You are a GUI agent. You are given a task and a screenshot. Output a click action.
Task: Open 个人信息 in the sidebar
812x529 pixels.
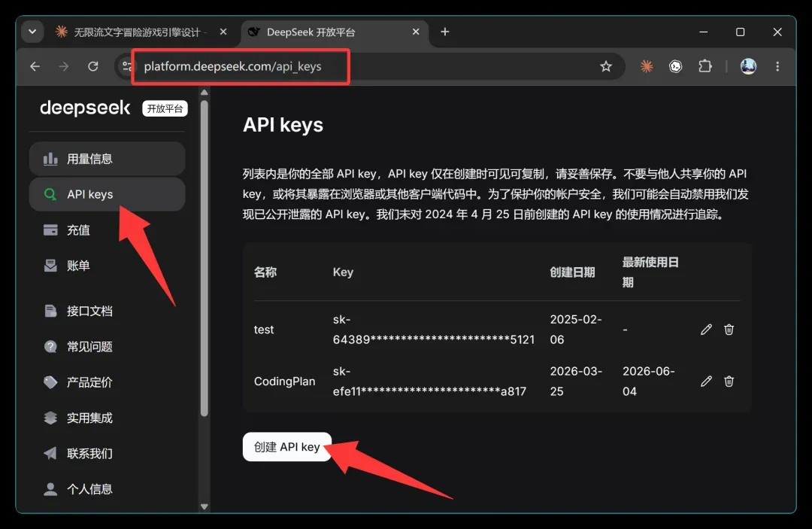pyautogui.click(x=108, y=489)
